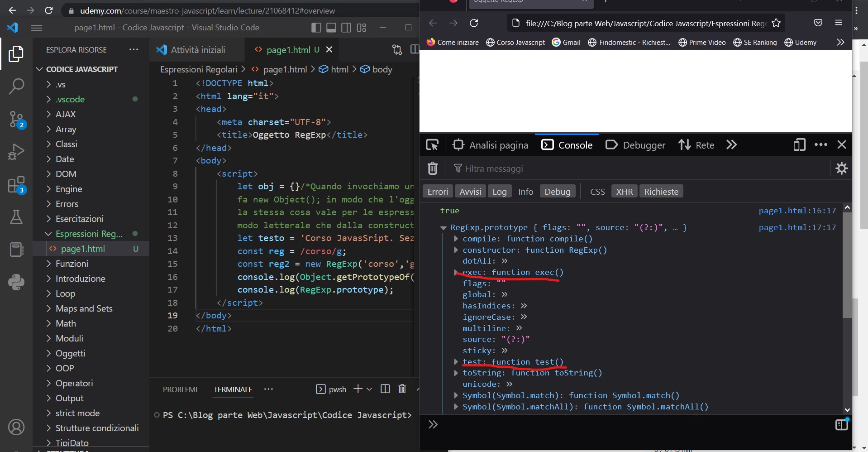This screenshot has height=452, width=868.
Task: Bookmark this page star icon in Firefox
Action: pyautogui.click(x=776, y=23)
